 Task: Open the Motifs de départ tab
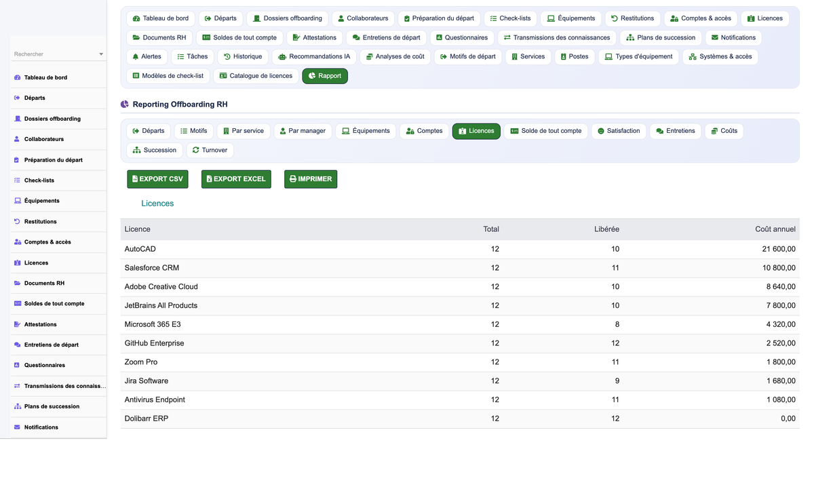(x=468, y=57)
